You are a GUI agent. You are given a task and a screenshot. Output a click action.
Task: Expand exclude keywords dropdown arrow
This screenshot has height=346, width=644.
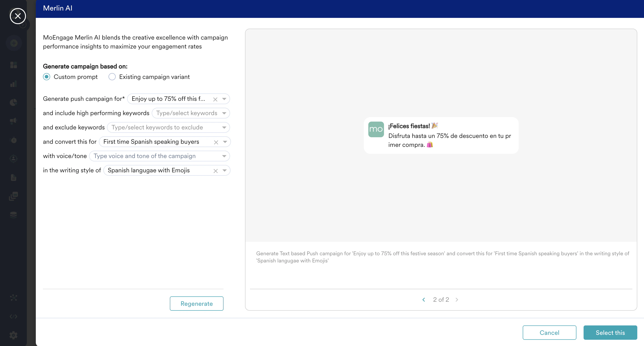pyautogui.click(x=224, y=128)
